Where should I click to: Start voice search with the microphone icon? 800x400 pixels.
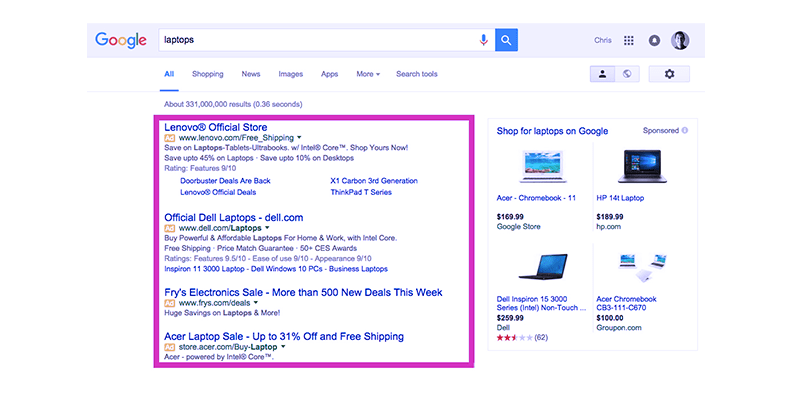tap(484, 40)
